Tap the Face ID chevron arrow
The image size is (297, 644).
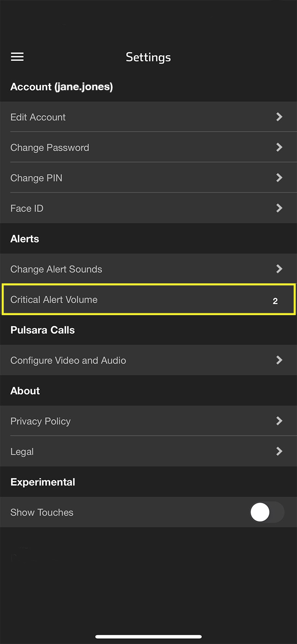tap(279, 208)
